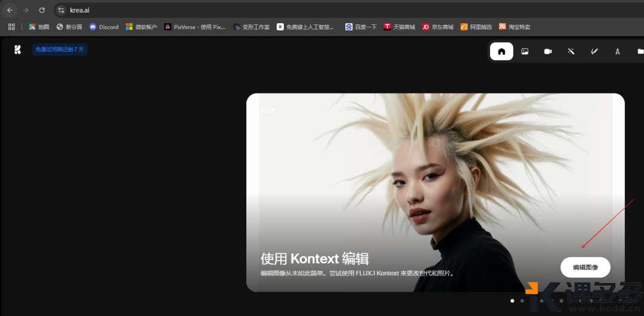644x316 pixels.
Task: Reload the krea.ai page
Action: coord(42,10)
